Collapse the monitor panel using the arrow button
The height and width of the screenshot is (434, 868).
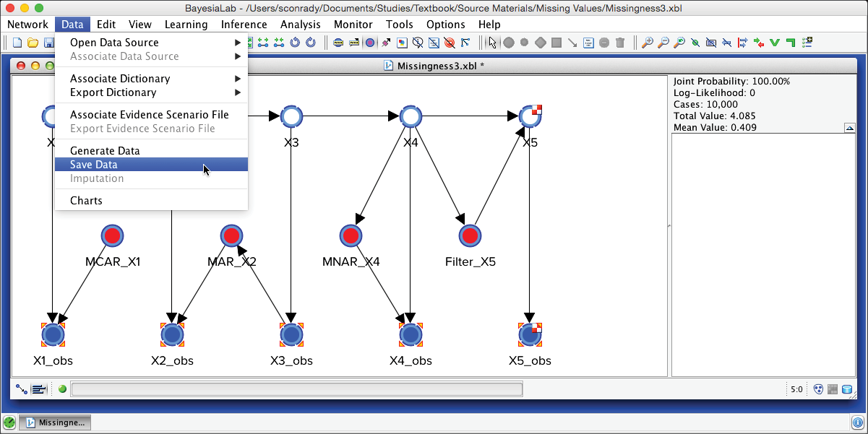(849, 128)
